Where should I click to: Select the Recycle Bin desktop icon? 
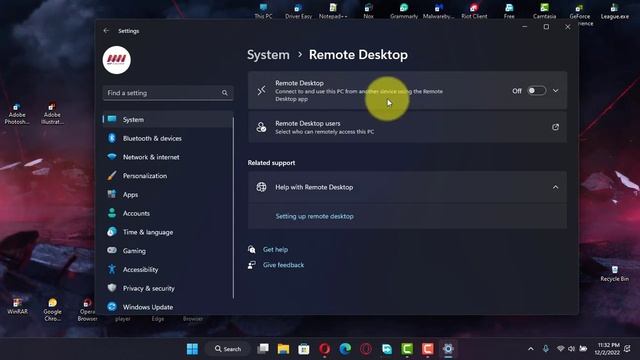pyautogui.click(x=614, y=273)
